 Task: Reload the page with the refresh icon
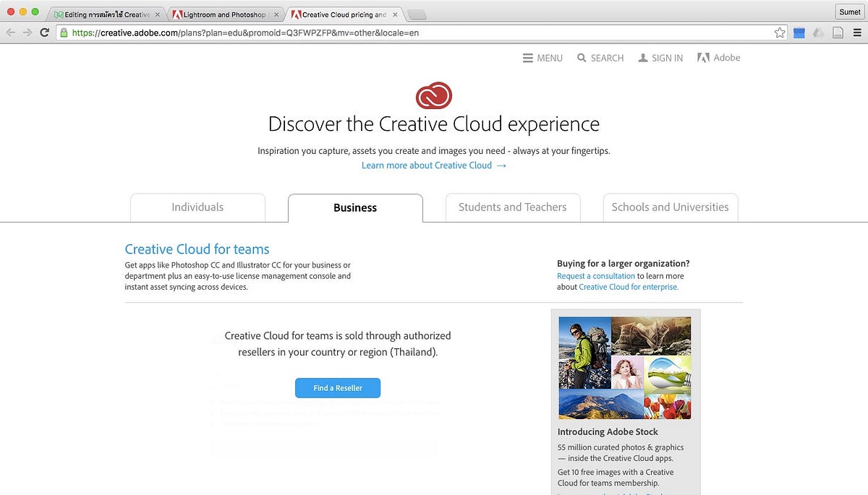[x=45, y=33]
